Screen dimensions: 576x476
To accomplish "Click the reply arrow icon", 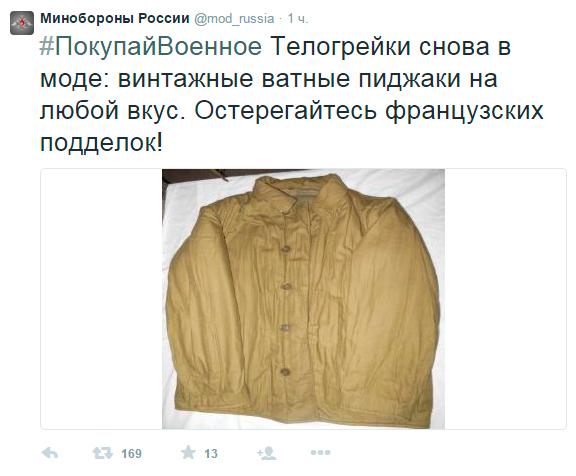I will pos(50,453).
